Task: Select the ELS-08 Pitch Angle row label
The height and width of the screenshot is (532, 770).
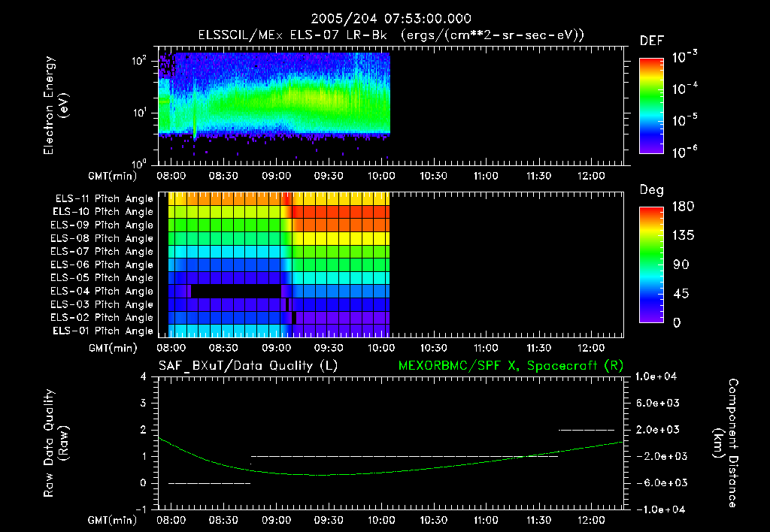Action: tap(102, 238)
